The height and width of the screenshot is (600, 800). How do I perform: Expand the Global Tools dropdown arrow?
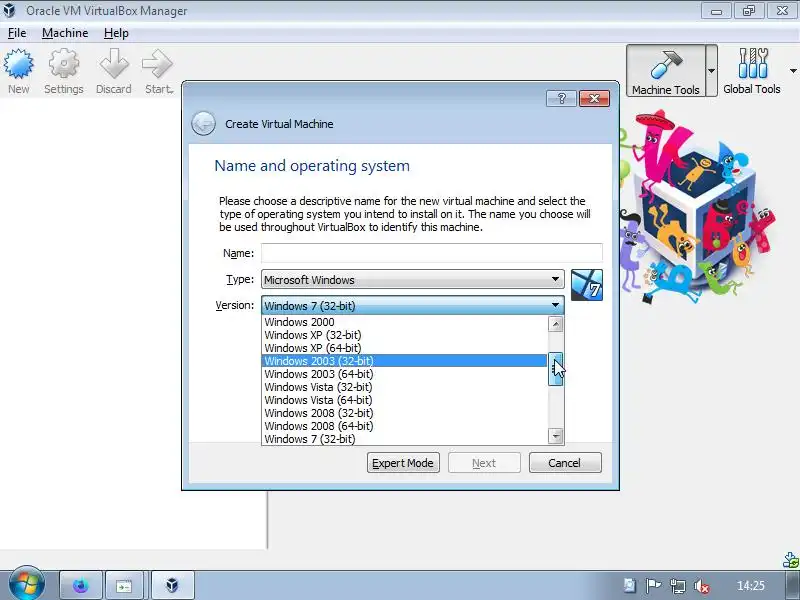point(793,70)
